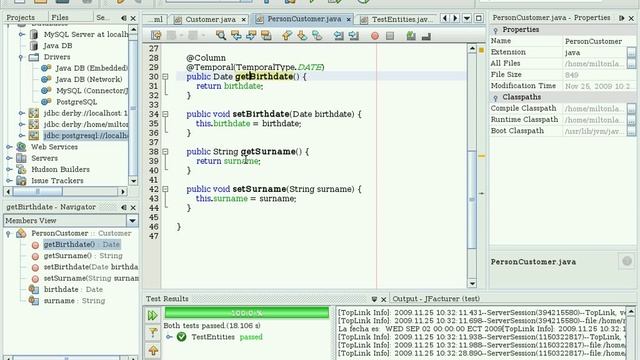
Task: Collapse PersonCustomer class in Navigator
Action: 8,233
